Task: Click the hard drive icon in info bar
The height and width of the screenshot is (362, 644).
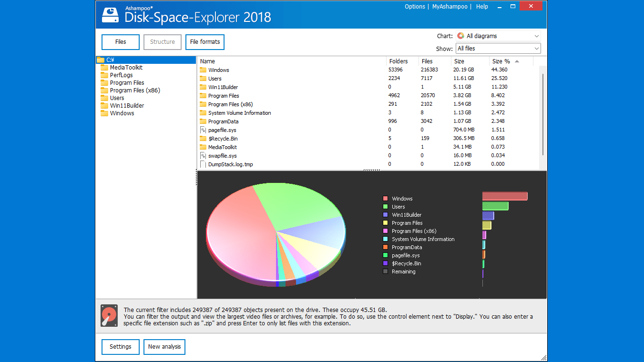Action: [x=109, y=316]
